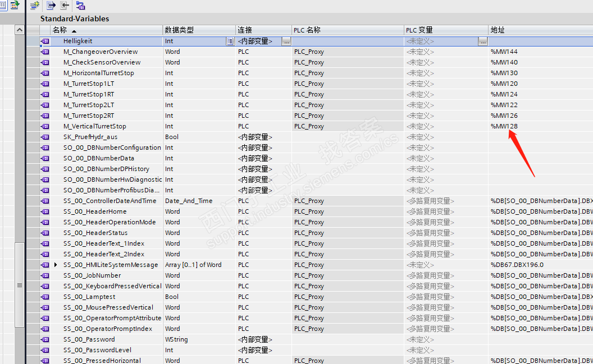Add a new HMI tag with the star icon
The width and height of the screenshot is (593, 364).
tap(35, 5)
